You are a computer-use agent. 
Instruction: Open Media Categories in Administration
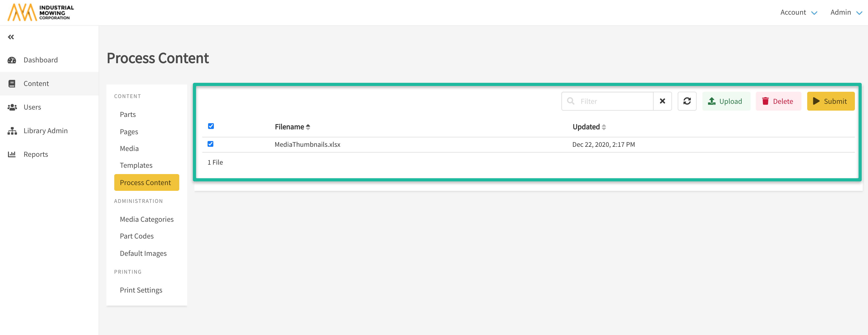click(147, 219)
